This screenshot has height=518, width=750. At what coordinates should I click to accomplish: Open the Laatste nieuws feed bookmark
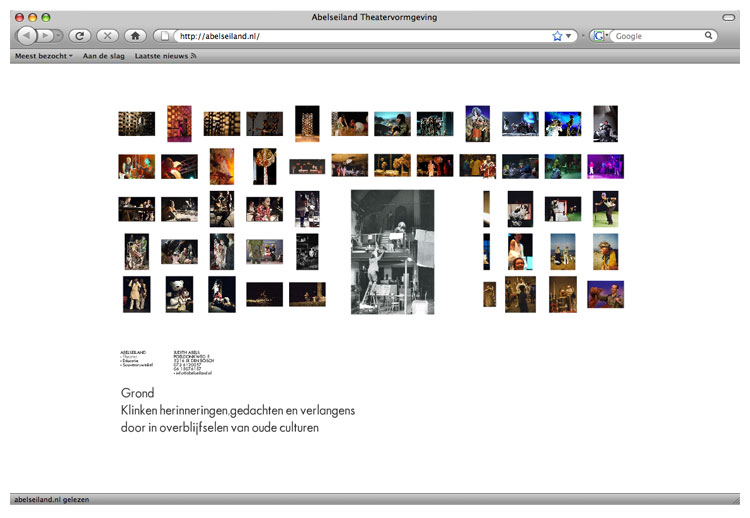coord(165,56)
